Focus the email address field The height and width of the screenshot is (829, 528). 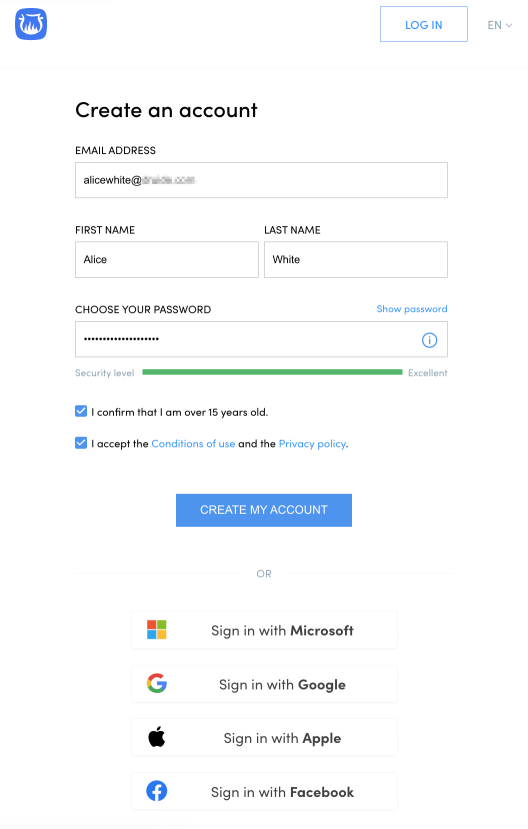coord(261,180)
